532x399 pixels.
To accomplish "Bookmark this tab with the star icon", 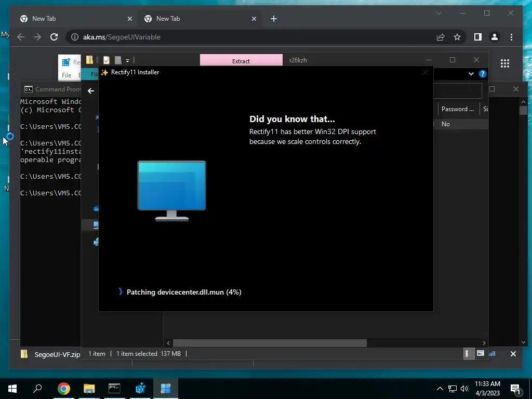I will 457,37.
